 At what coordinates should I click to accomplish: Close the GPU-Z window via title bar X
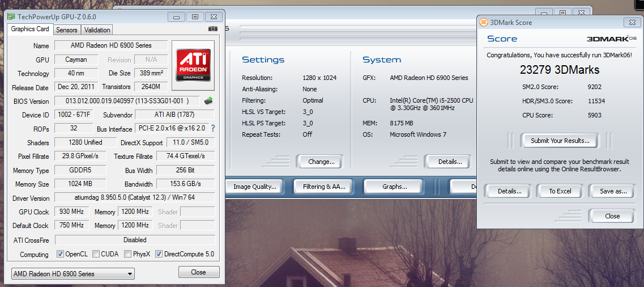tap(214, 17)
